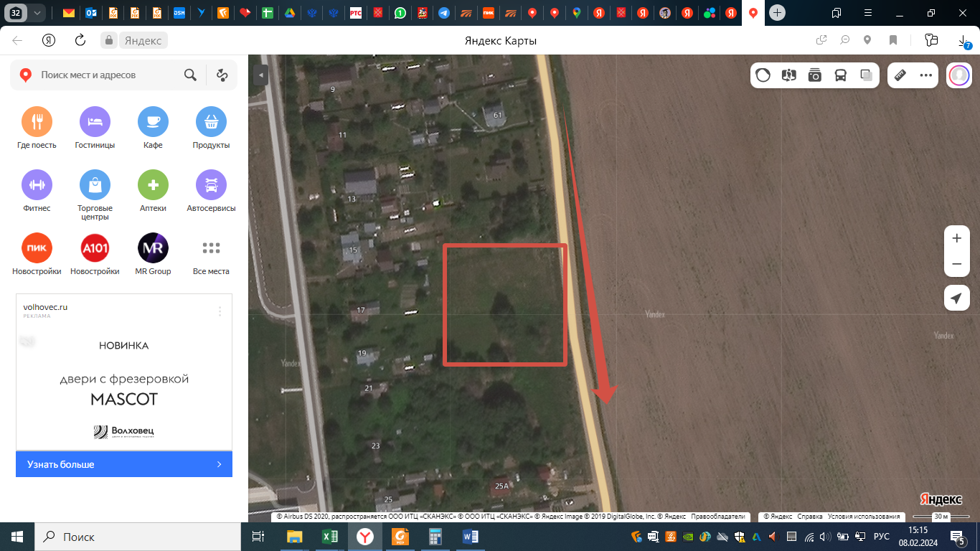The width and height of the screenshot is (980, 551).
Task: Enable street panoramas on the map
Action: (x=789, y=75)
